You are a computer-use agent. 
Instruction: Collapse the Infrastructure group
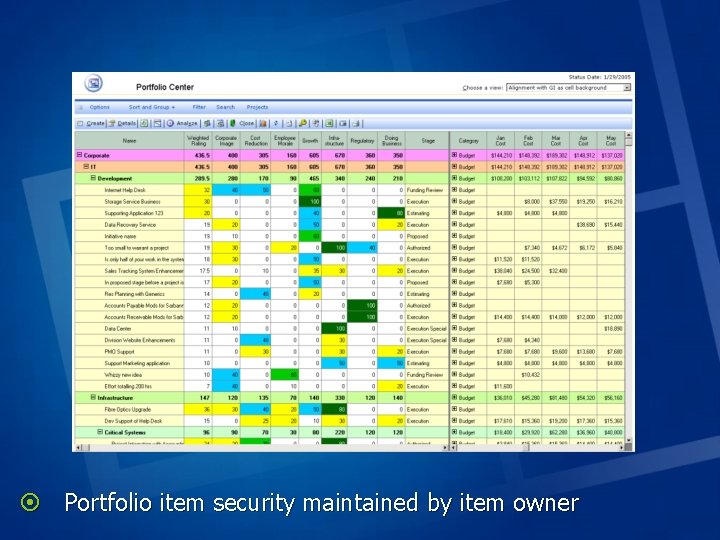click(93, 398)
